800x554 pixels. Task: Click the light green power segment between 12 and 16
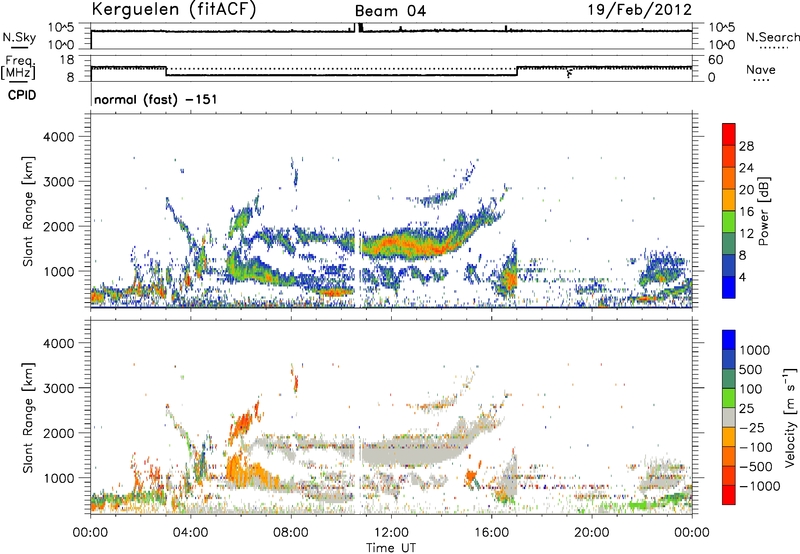pyautogui.click(x=729, y=222)
